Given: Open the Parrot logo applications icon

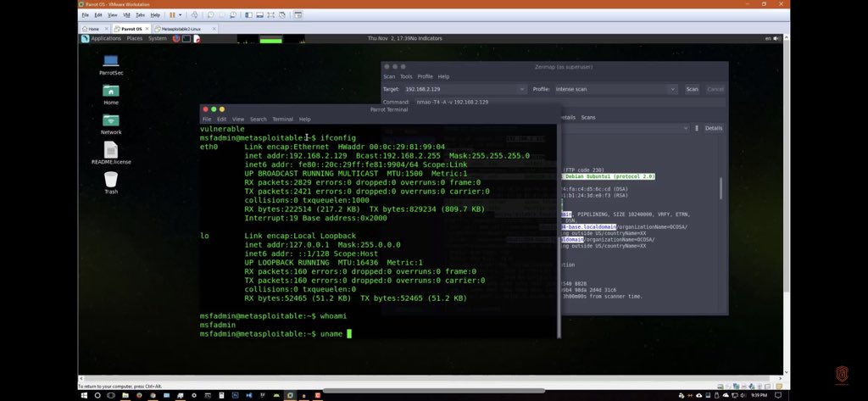Looking at the screenshot, I should coord(86,38).
